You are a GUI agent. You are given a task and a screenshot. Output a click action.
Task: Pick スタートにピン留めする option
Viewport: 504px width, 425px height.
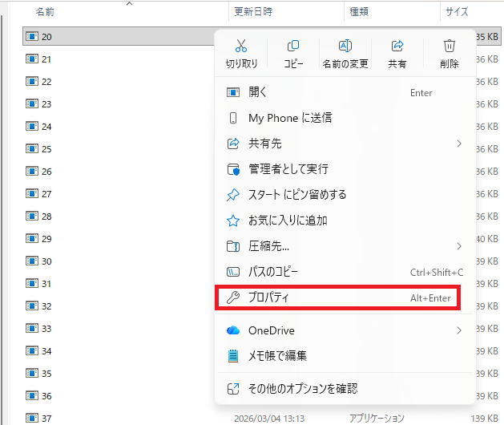pyautogui.click(x=296, y=195)
